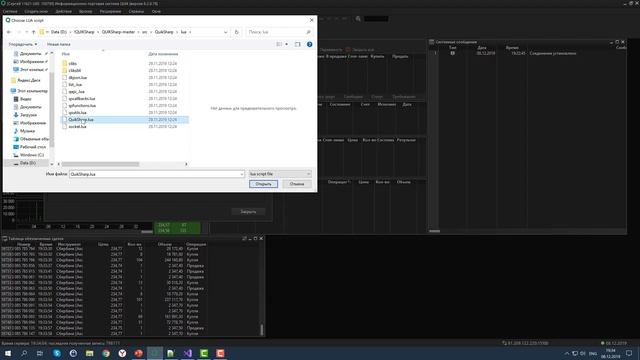Toggle the preview pane icon
640x360 pixels.
coord(298,44)
